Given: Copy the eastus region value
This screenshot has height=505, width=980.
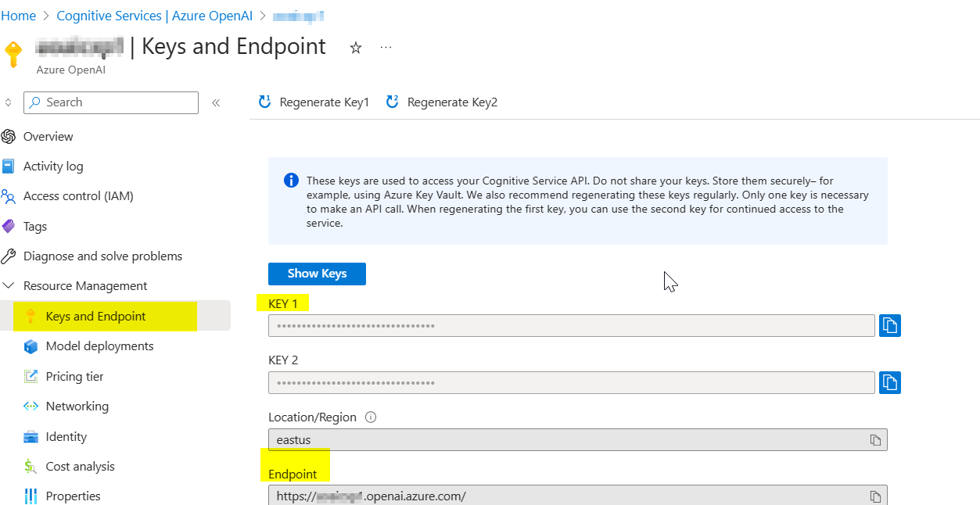Looking at the screenshot, I should point(875,439).
